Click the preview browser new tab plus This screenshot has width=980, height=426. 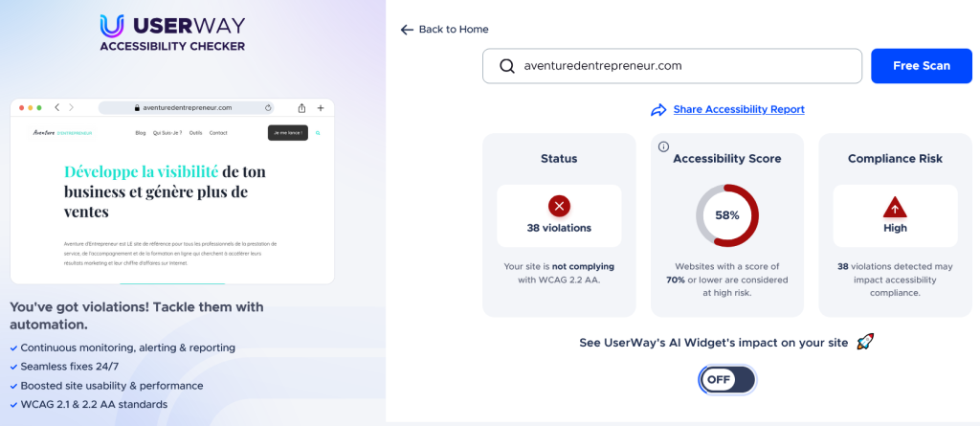click(x=321, y=107)
